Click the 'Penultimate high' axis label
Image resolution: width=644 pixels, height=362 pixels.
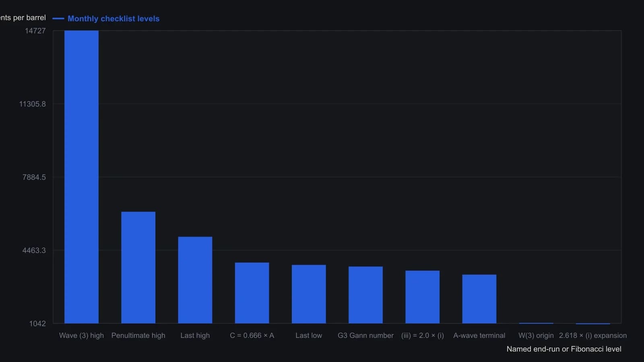138,335
